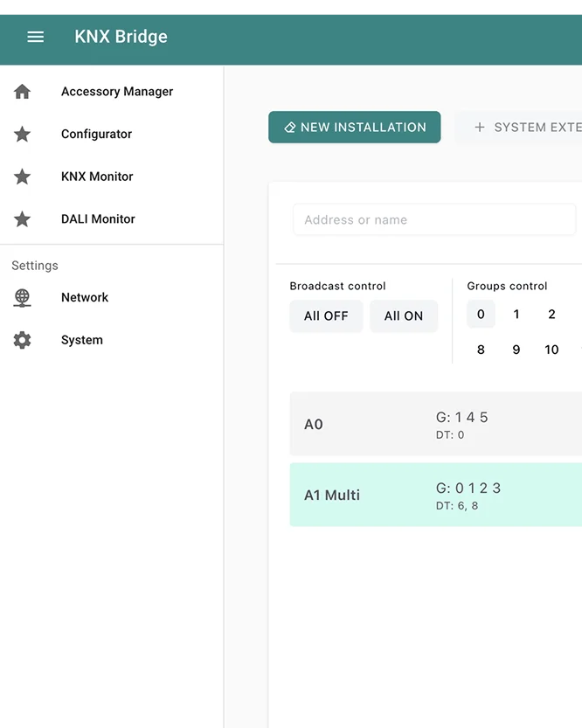Turn all lights off with All OFF
This screenshot has width=582, height=728.
(x=326, y=316)
